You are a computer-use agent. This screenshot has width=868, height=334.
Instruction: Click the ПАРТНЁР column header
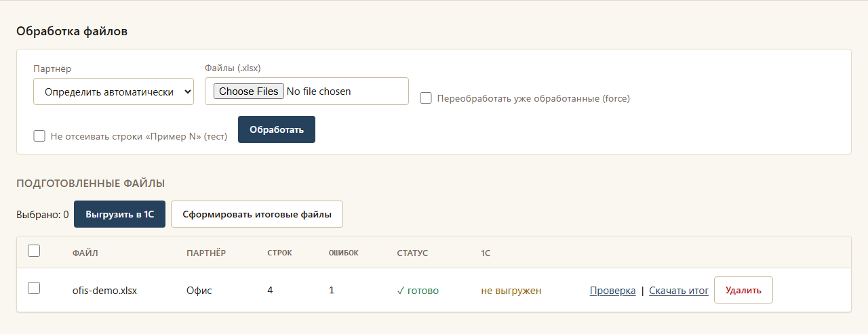(x=206, y=253)
